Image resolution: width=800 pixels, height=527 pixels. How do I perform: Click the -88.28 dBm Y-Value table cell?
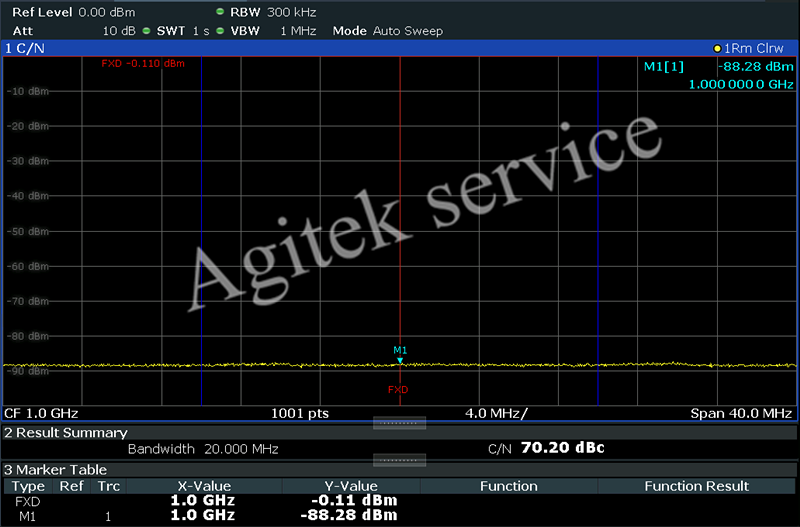pyautogui.click(x=349, y=516)
